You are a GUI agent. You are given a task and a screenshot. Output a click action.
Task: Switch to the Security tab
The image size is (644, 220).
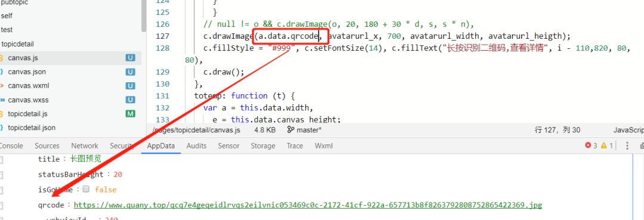tap(122, 145)
